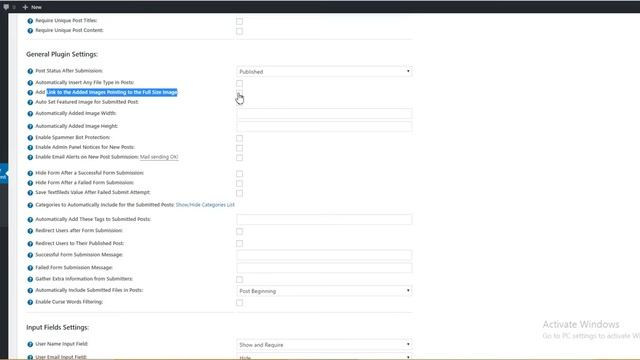The image size is (640, 360).
Task: Check Redirect Users to Their Published Post
Action: click(x=240, y=244)
